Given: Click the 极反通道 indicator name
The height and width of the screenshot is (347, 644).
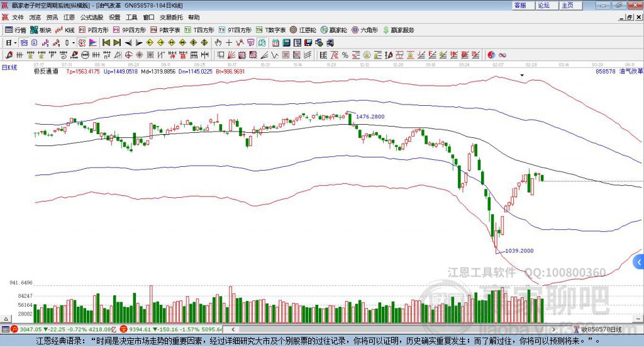Looking at the screenshot, I should (46, 72).
